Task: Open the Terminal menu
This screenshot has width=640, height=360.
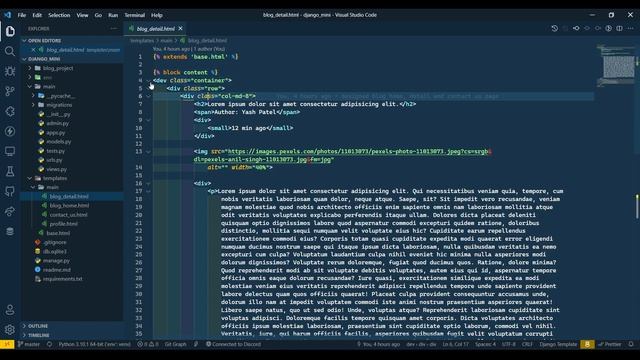Action: point(135,15)
